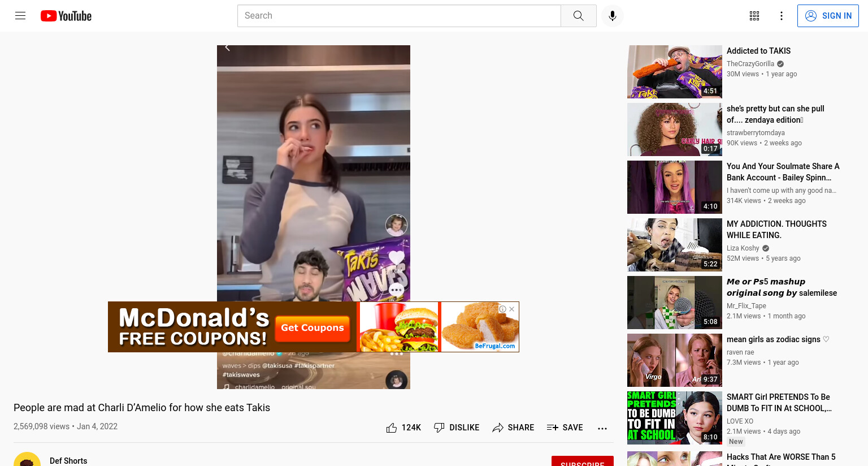
Task: Save video to a playlist
Action: [565, 428]
